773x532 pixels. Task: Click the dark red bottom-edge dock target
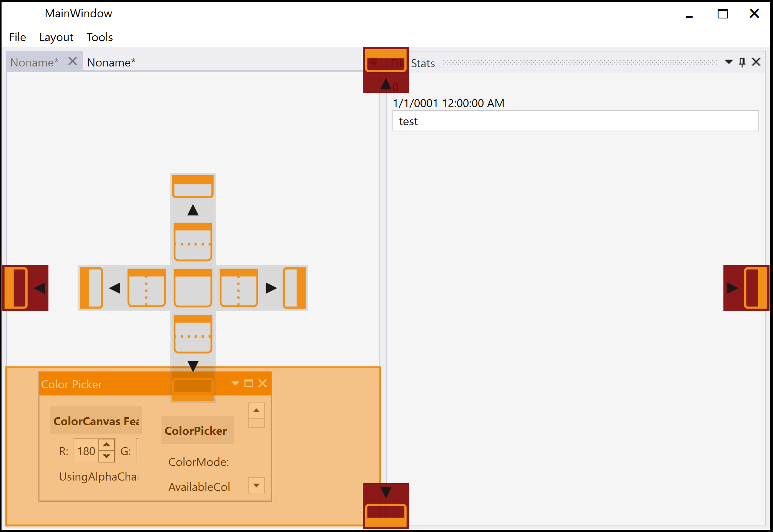386,505
